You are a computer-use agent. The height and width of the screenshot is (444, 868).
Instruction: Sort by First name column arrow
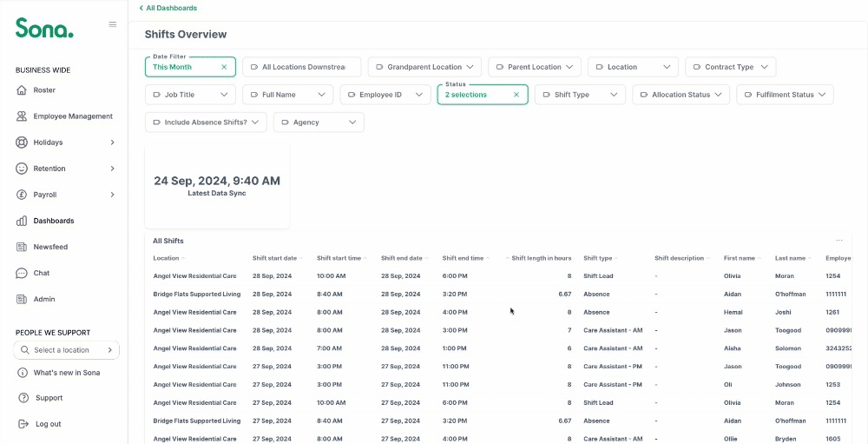pyautogui.click(x=759, y=258)
